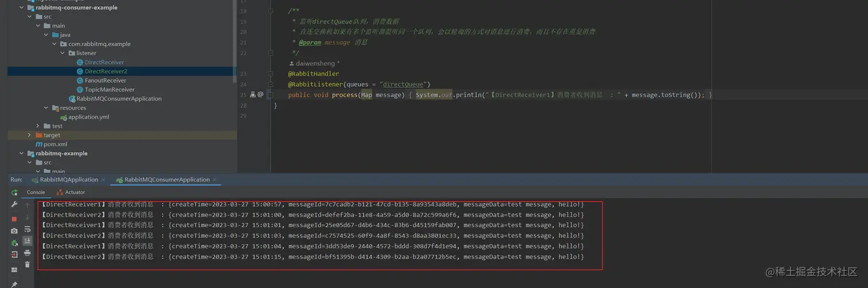Collapse the listener package
This screenshot has height=288, width=868.
(63, 53)
